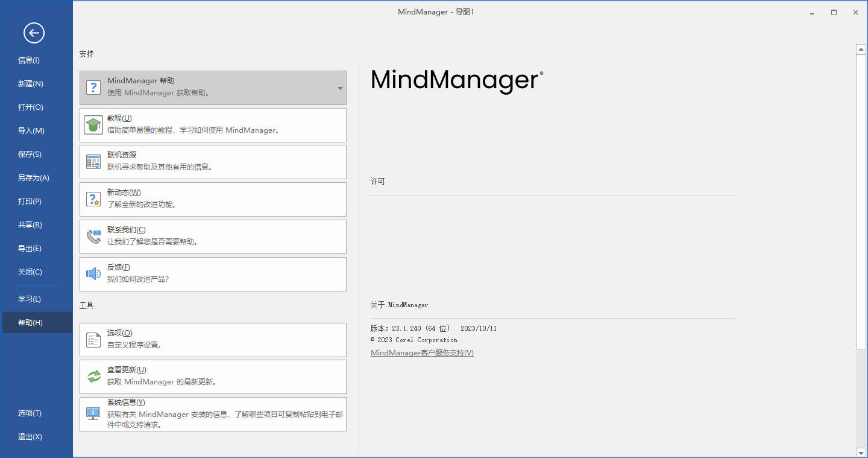Select the highlighted 帮助(H) item
This screenshot has height=458, width=868.
36,323
